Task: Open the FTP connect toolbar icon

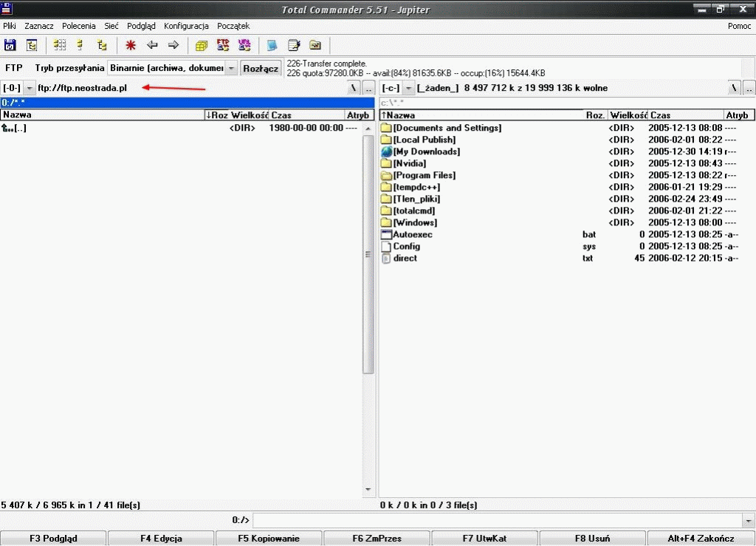Action: (x=223, y=45)
